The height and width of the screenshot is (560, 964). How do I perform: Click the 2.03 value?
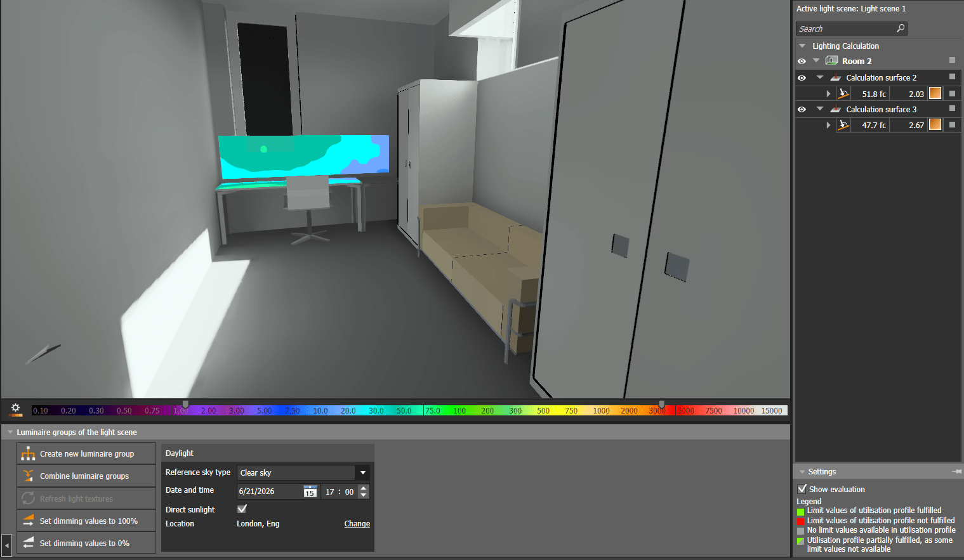[916, 94]
